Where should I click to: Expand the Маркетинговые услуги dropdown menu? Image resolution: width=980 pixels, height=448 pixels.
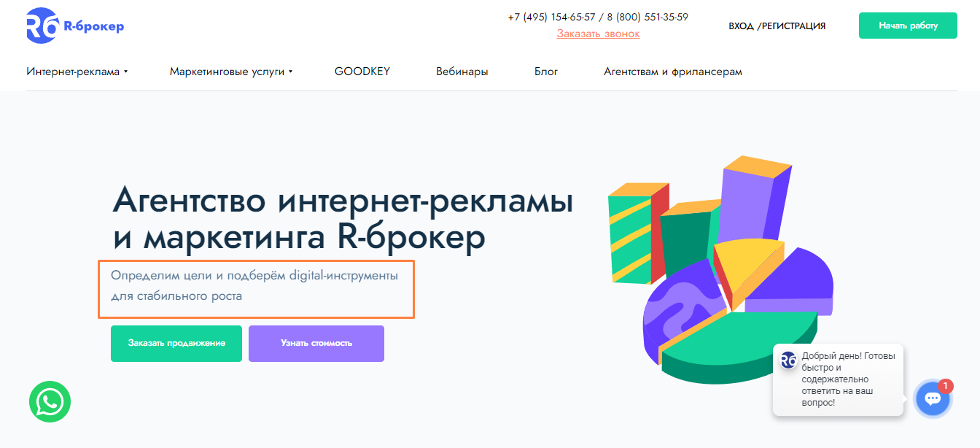(x=231, y=72)
